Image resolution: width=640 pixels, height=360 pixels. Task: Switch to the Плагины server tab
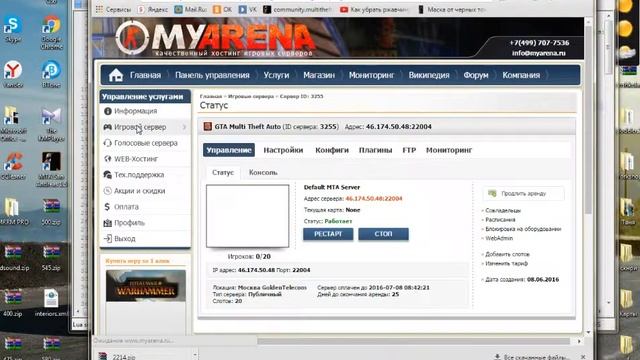(376, 150)
